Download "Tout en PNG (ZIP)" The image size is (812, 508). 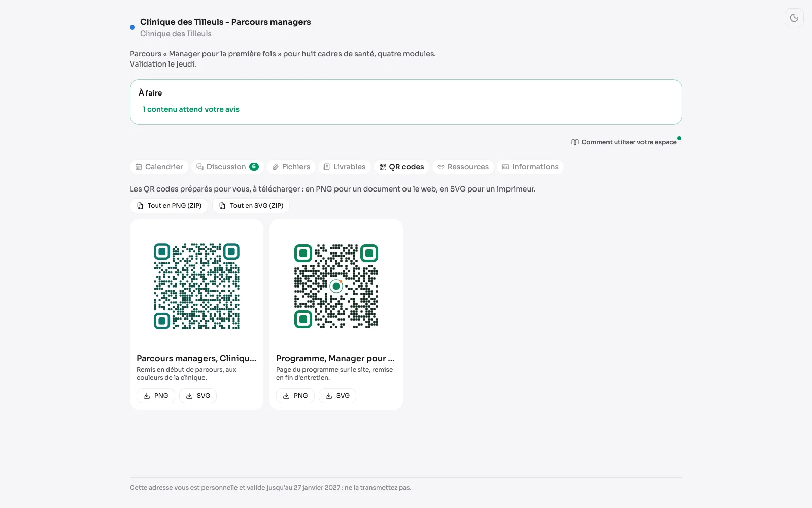tap(169, 206)
